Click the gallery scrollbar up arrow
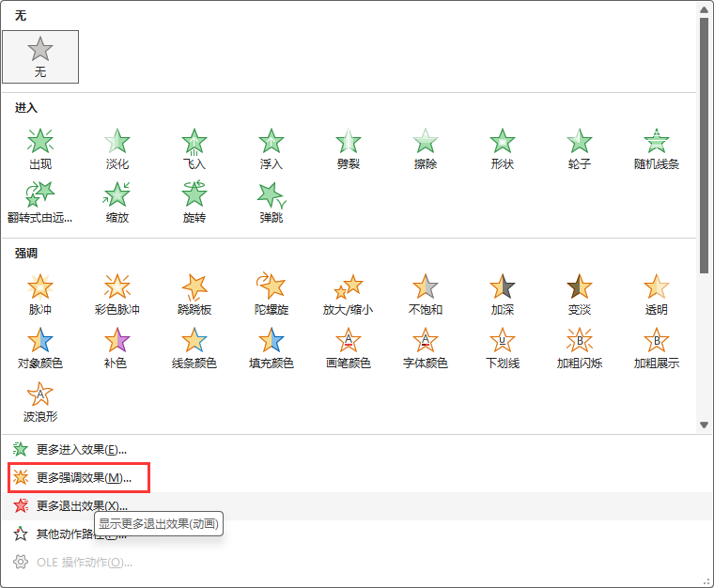Image resolution: width=714 pixels, height=588 pixels. (704, 9)
